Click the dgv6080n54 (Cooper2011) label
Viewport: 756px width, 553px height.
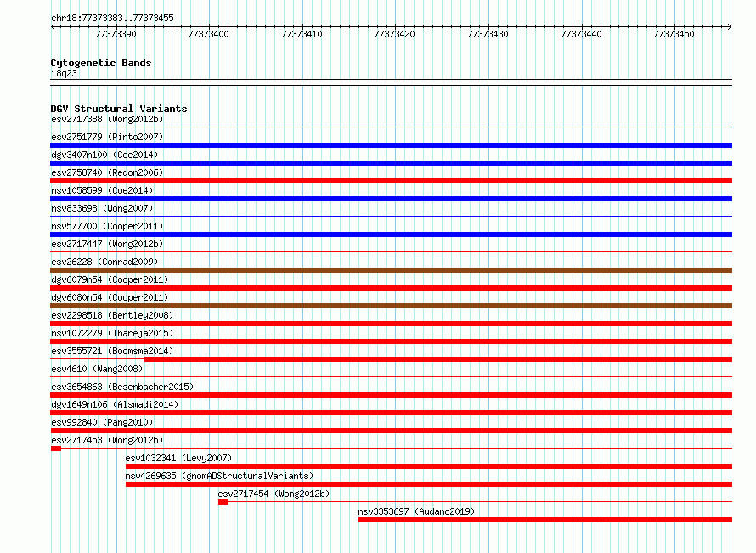tap(110, 297)
